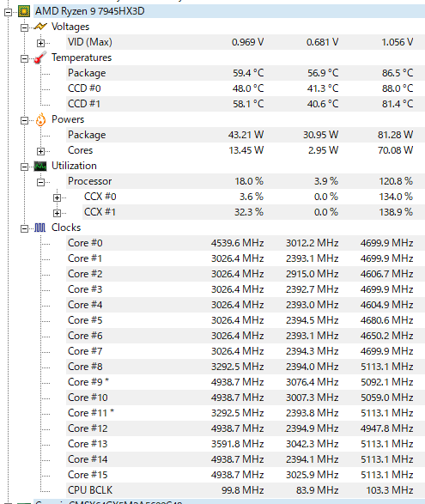
Task: Select the Core #4 clock row
Action: tap(246, 305)
